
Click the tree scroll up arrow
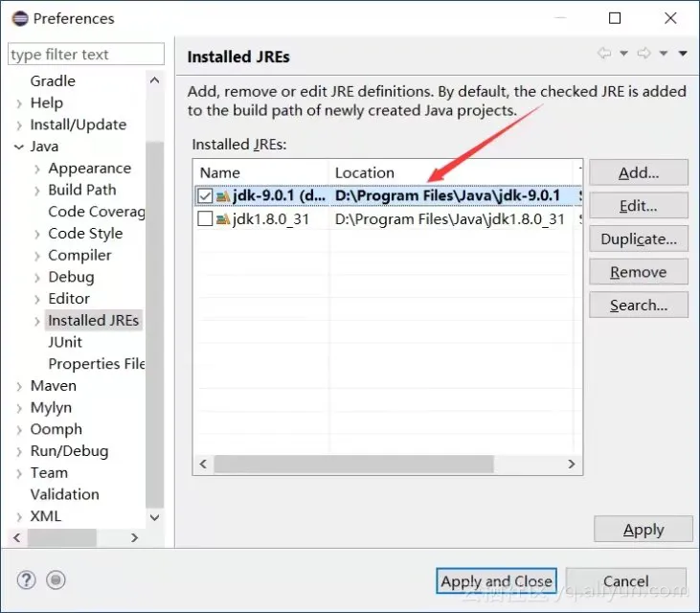[x=154, y=80]
